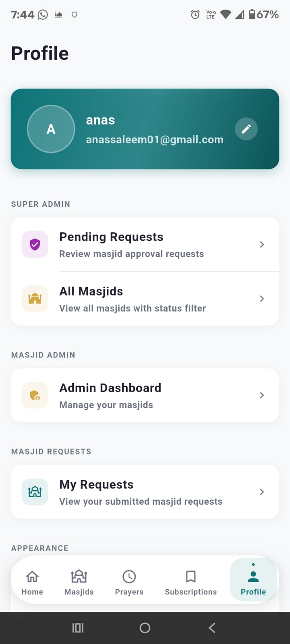This screenshot has height=644, width=290.
Task: Tap Manage your masjids row text
Action: 106,405
